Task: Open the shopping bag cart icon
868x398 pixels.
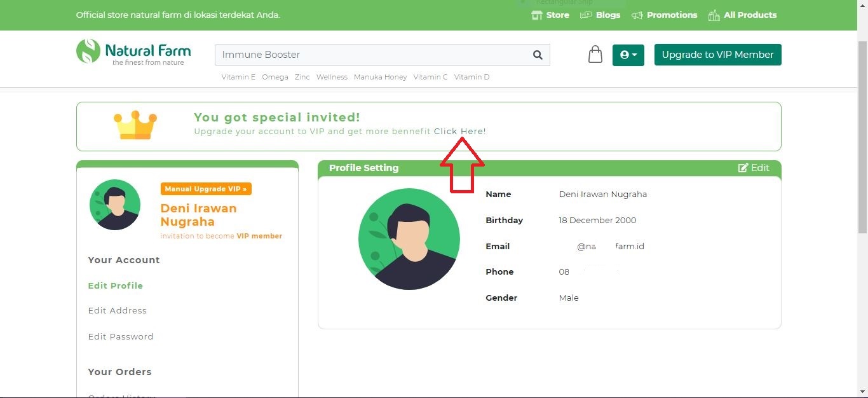Action: 595,55
